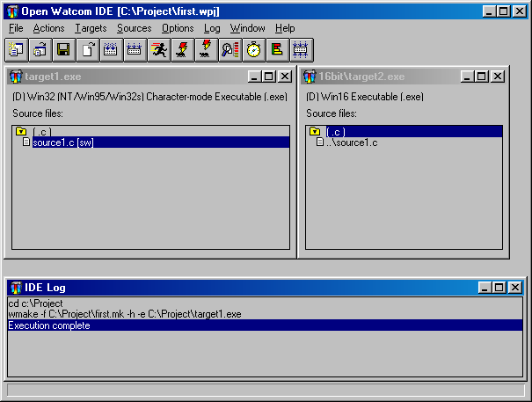Collapse the (.c) folder in 16bit\target2.exe
Viewport: 532px width, 402px height.
pos(315,131)
